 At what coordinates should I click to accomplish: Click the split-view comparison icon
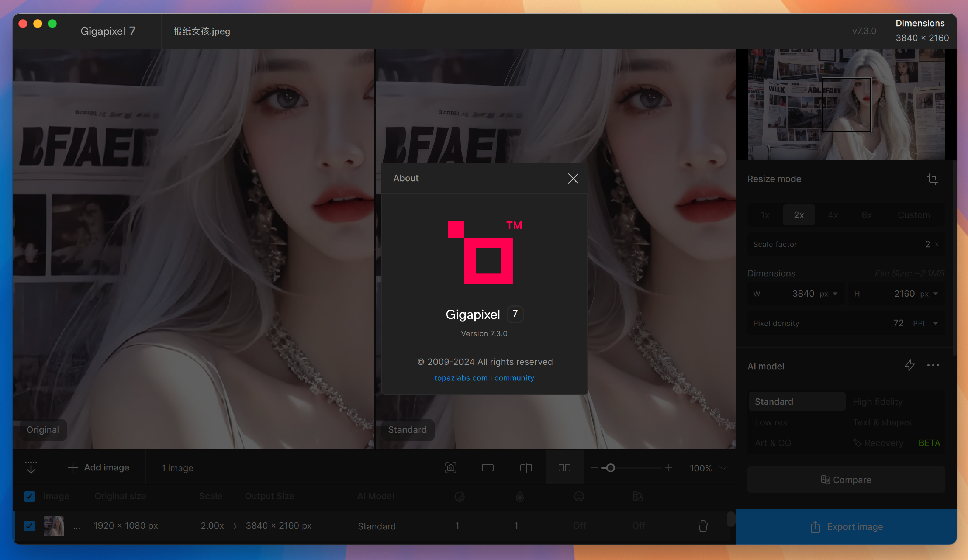click(526, 468)
